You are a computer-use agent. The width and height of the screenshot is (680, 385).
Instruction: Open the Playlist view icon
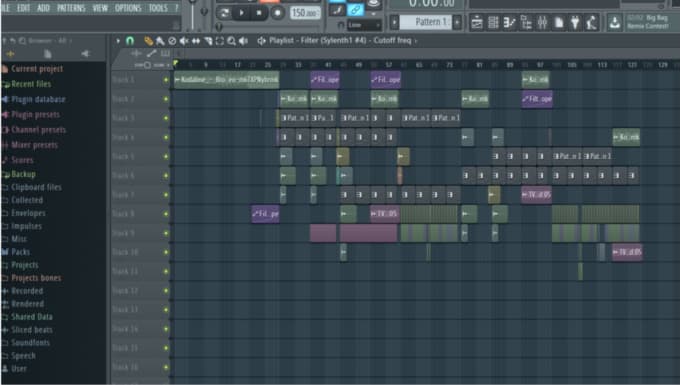pos(477,22)
